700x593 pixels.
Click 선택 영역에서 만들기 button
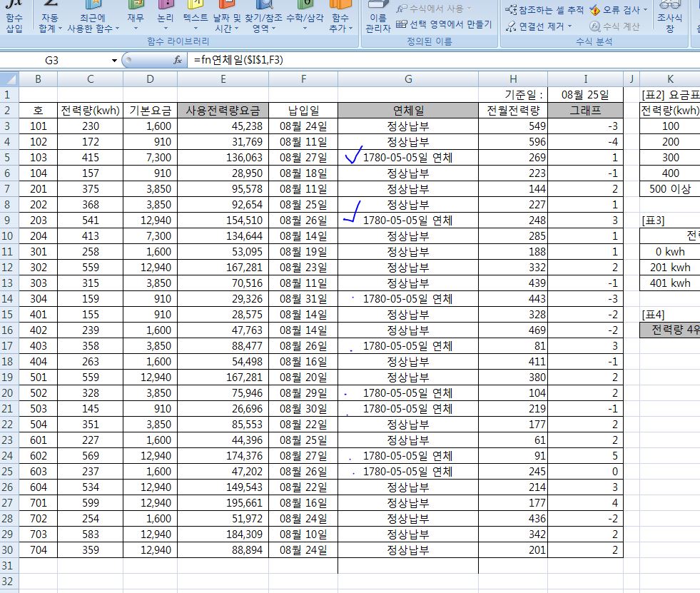444,24
